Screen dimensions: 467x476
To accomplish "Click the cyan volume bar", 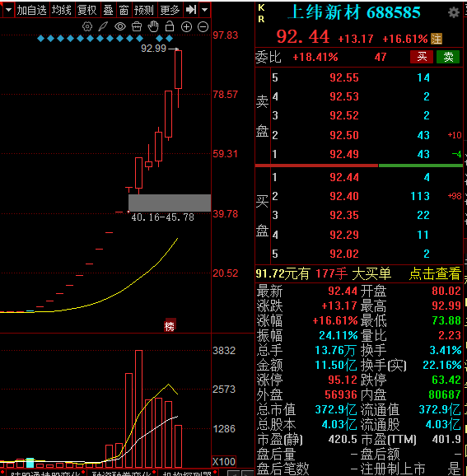I will pyautogui.click(x=30, y=463).
